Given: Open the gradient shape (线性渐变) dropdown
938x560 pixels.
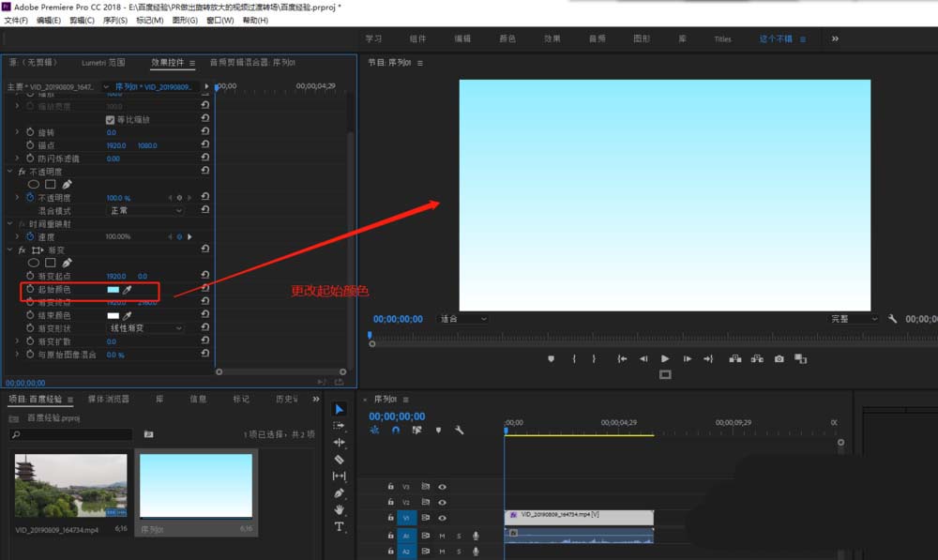Looking at the screenshot, I should click(x=145, y=328).
